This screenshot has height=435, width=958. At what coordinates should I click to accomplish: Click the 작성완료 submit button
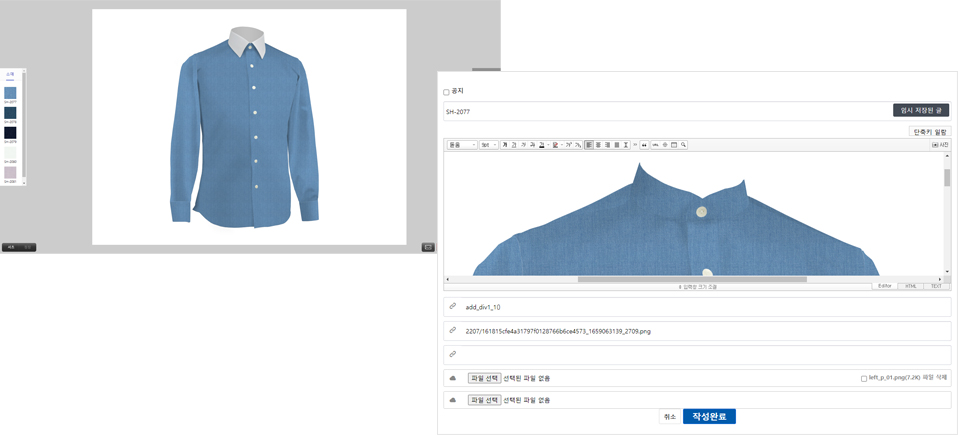point(709,416)
